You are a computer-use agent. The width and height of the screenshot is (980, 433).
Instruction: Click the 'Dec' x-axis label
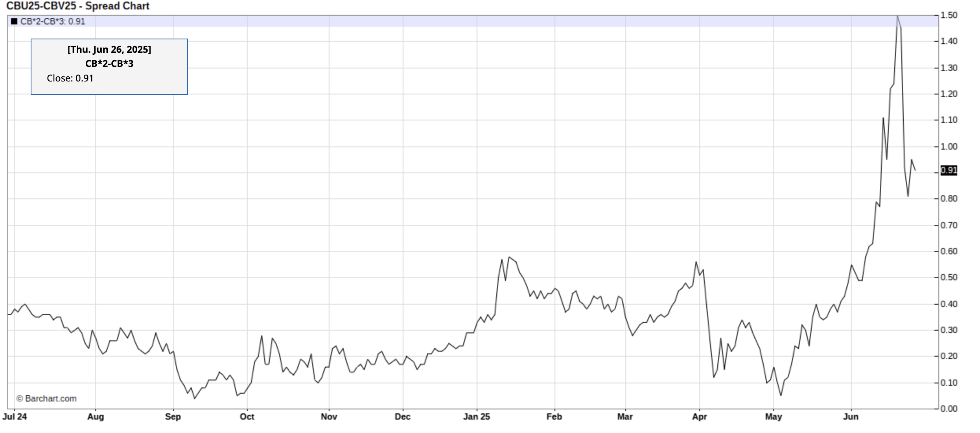pos(403,417)
